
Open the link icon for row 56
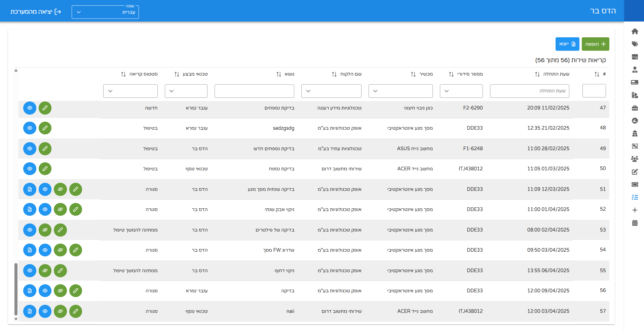60,291
